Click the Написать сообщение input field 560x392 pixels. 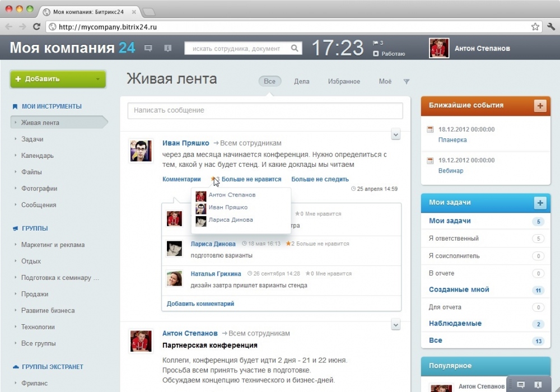click(265, 110)
